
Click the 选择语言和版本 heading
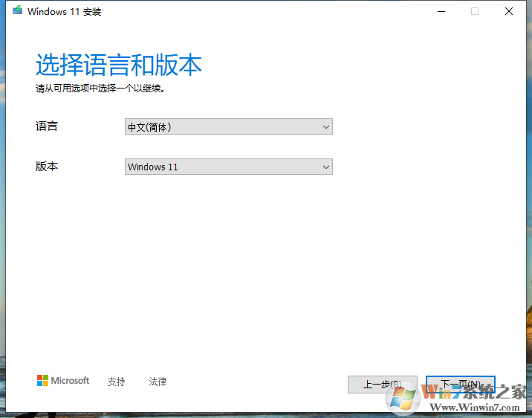pos(119,65)
